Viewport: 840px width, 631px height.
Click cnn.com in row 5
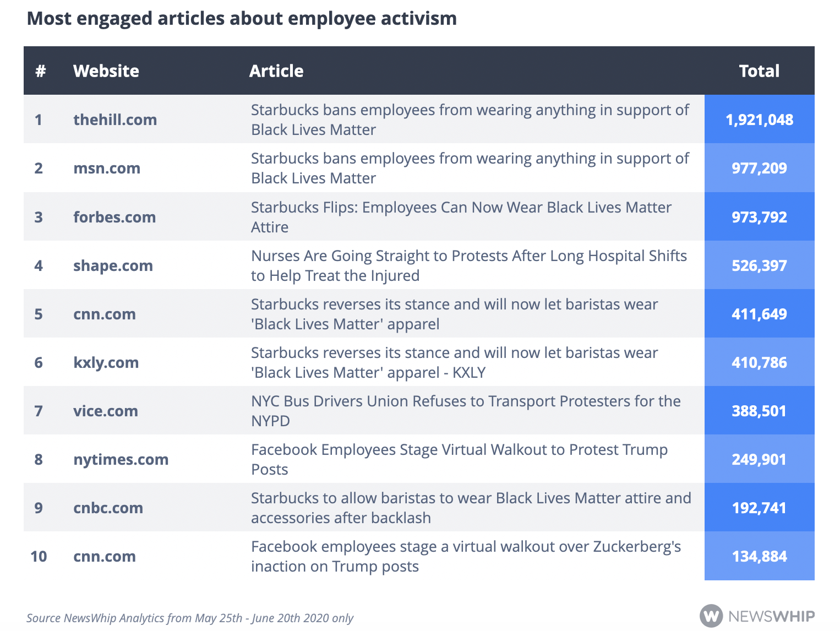click(105, 314)
